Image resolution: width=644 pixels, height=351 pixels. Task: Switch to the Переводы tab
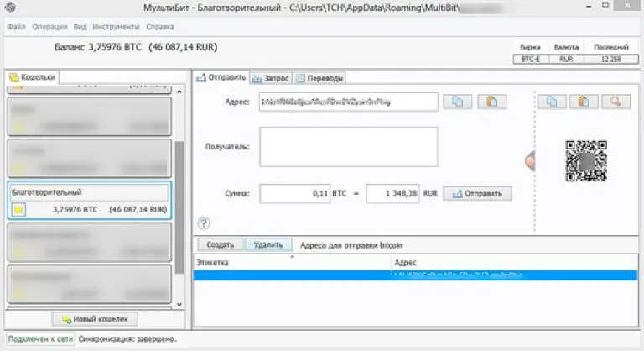click(319, 78)
